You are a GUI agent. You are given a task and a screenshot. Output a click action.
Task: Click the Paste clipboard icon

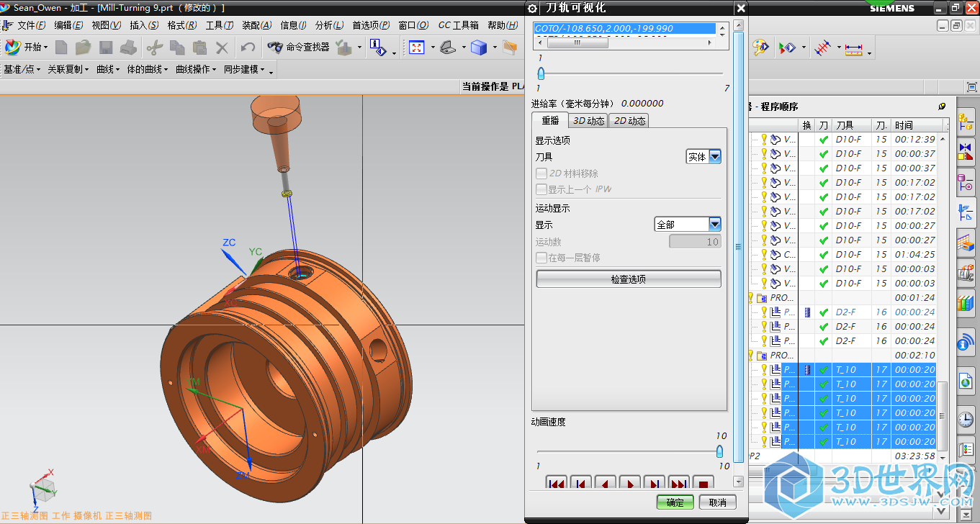199,48
